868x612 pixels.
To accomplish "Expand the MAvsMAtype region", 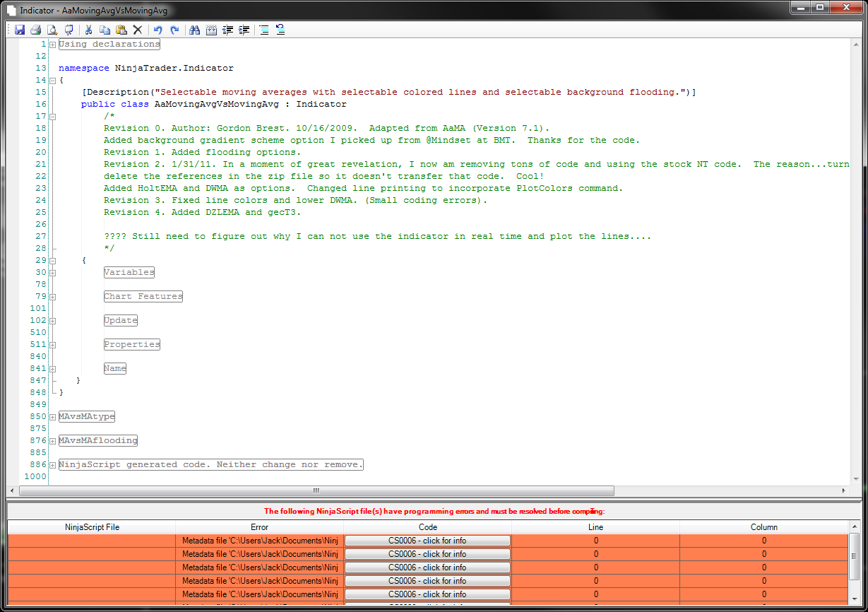I will [53, 417].
